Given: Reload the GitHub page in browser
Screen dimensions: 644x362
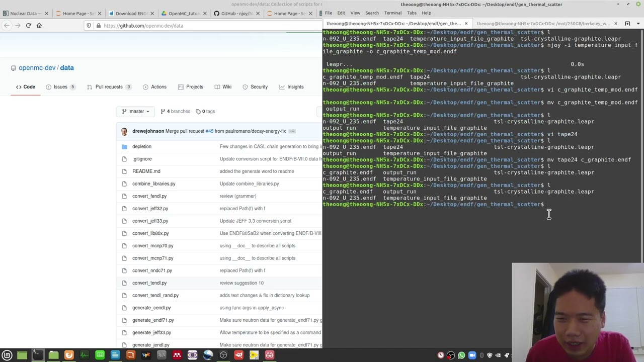Looking at the screenshot, I should click(x=29, y=26).
